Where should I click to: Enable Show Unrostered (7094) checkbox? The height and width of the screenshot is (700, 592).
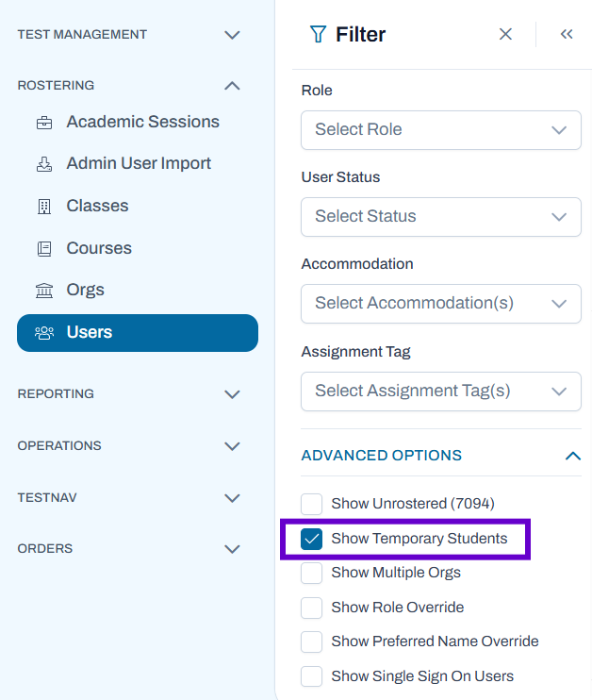pos(311,504)
